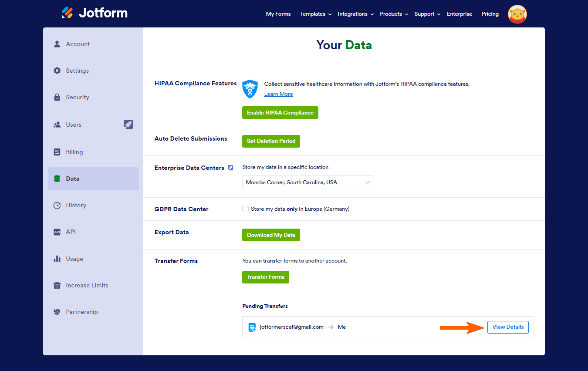This screenshot has width=588, height=371.
Task: Switch to the Security section label
Action: point(78,97)
